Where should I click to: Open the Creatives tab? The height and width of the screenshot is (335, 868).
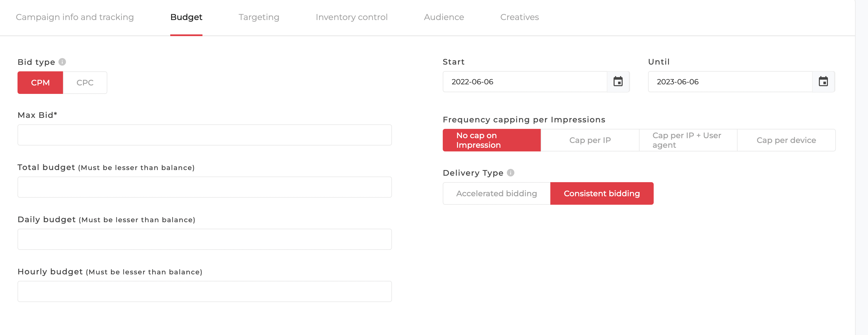click(520, 17)
